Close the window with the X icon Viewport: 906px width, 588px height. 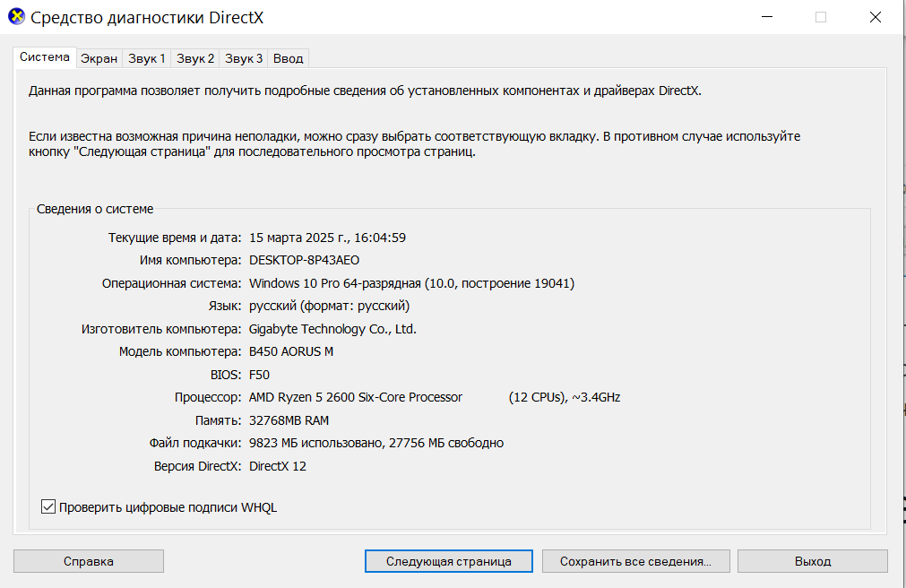pyautogui.click(x=876, y=17)
